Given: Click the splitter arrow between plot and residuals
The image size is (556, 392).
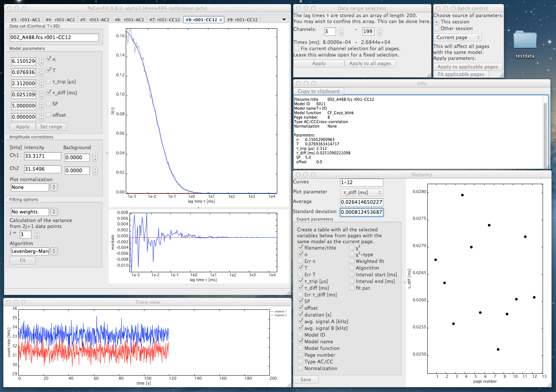Looking at the screenshot, I should (x=198, y=208).
